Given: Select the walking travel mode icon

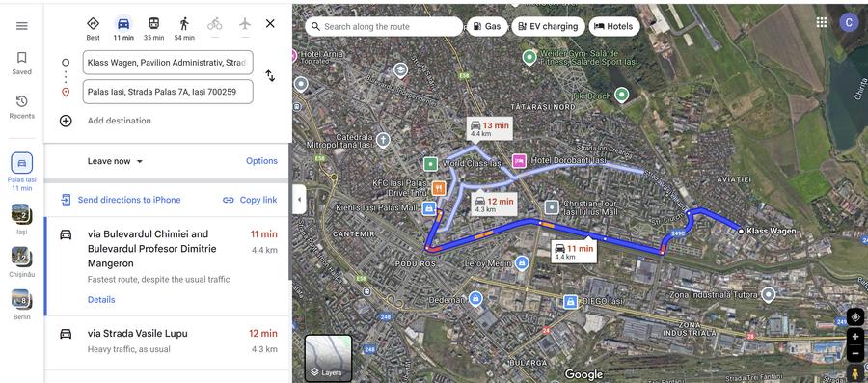Looking at the screenshot, I should [184, 24].
